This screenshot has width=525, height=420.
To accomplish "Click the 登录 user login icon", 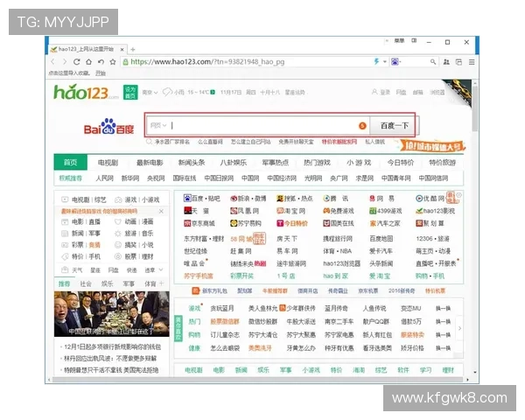I will (374, 92).
